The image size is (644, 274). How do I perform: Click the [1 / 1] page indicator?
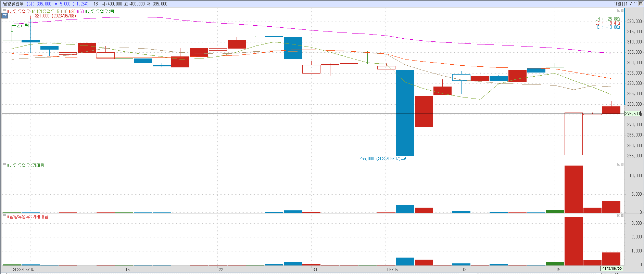630,4
